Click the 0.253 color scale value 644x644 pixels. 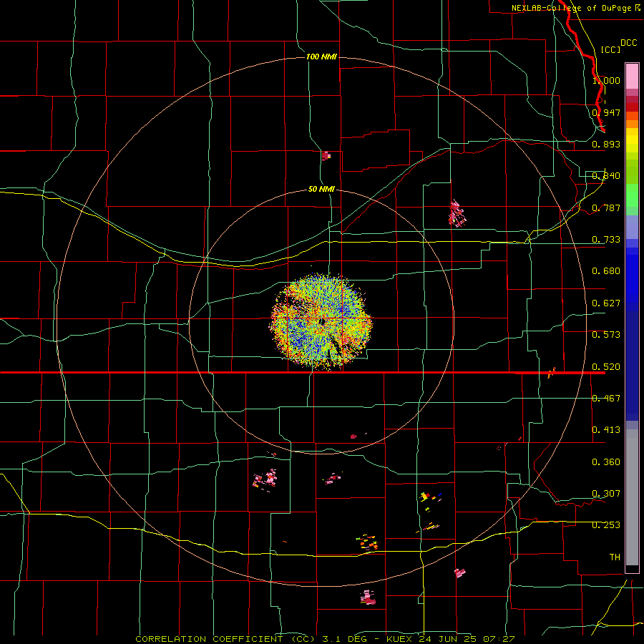[x=606, y=525]
